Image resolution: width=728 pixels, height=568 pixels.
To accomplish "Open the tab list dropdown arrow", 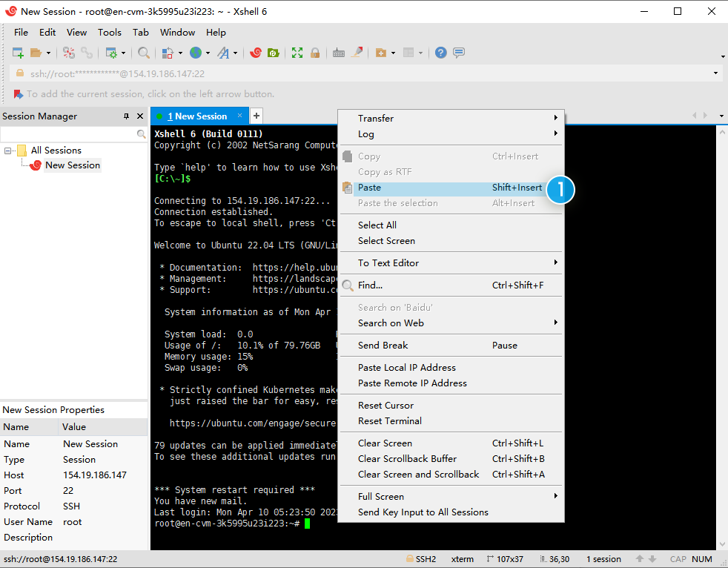I will pyautogui.click(x=721, y=116).
